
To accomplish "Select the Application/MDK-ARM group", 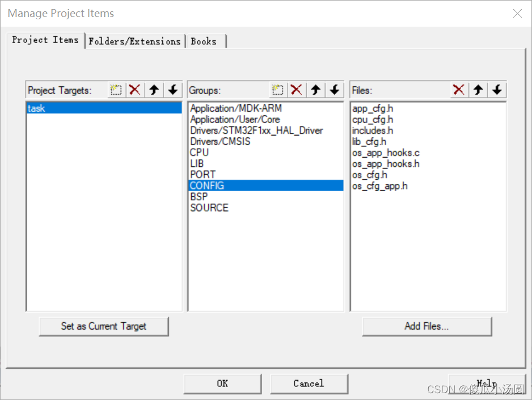I will pos(266,108).
